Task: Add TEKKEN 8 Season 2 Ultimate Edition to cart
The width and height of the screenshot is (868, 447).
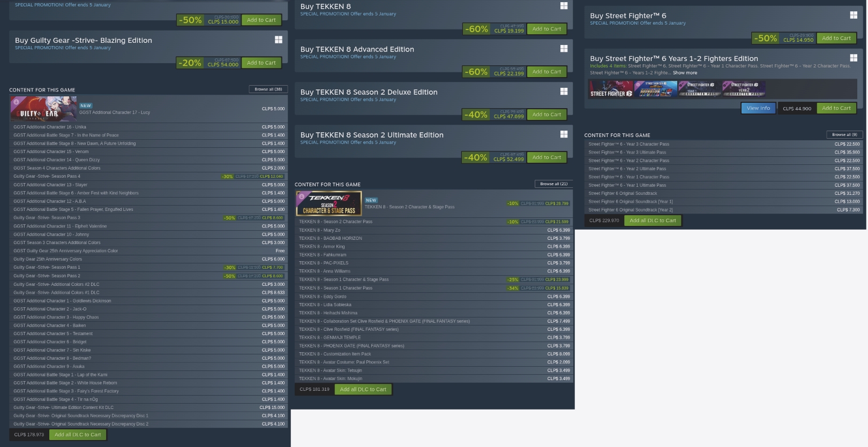Action: (x=547, y=157)
